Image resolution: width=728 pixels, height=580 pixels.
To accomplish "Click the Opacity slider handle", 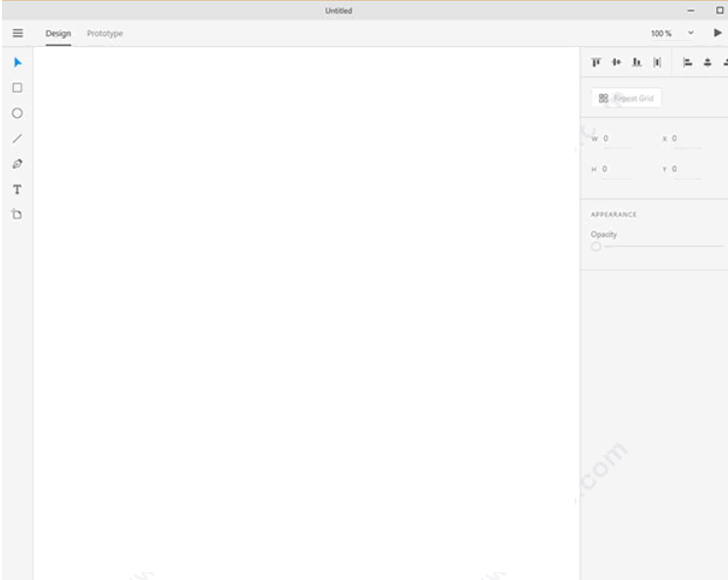I will click(x=596, y=247).
